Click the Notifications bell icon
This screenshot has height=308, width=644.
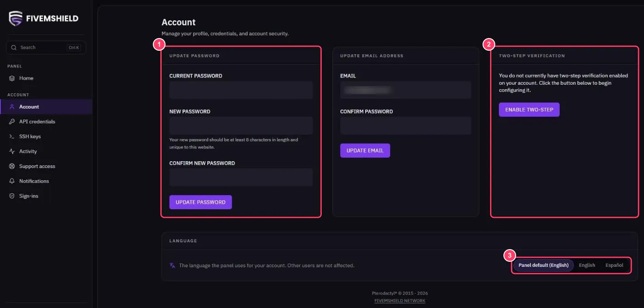(12, 181)
